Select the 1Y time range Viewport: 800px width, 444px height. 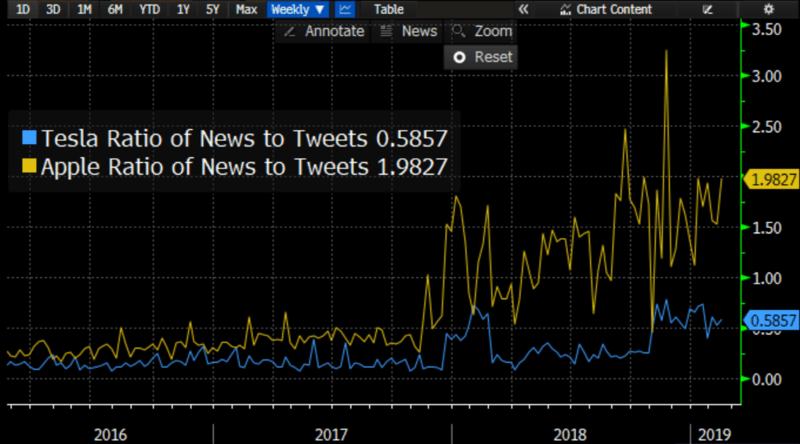[x=183, y=9]
